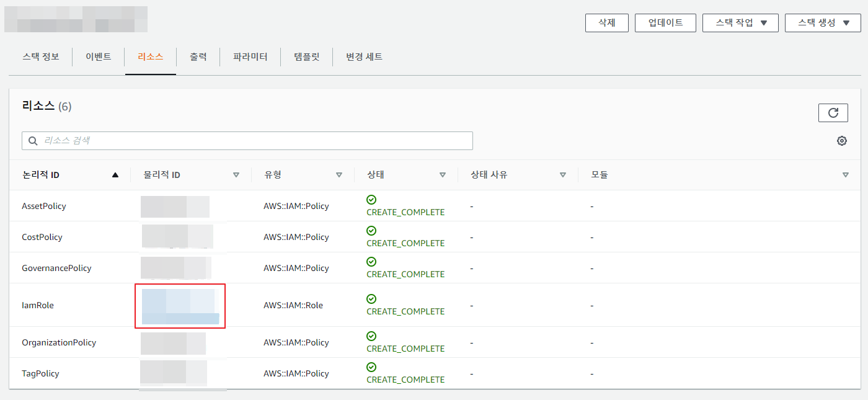Open the 스택 정보 tab

pyautogui.click(x=40, y=57)
